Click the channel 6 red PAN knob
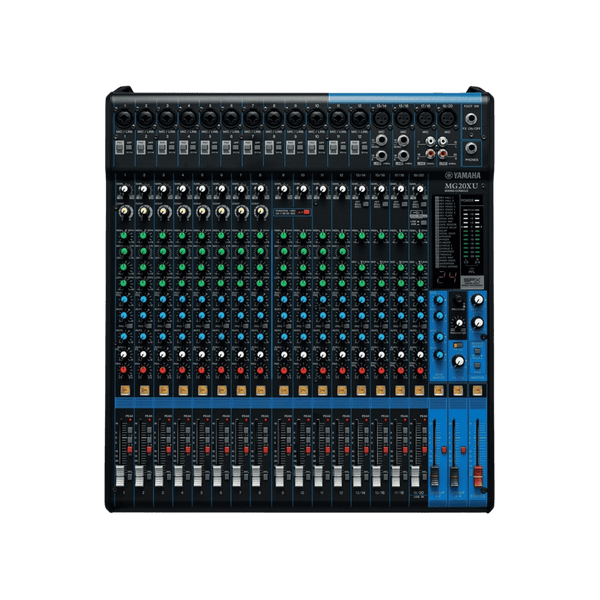 [221, 370]
